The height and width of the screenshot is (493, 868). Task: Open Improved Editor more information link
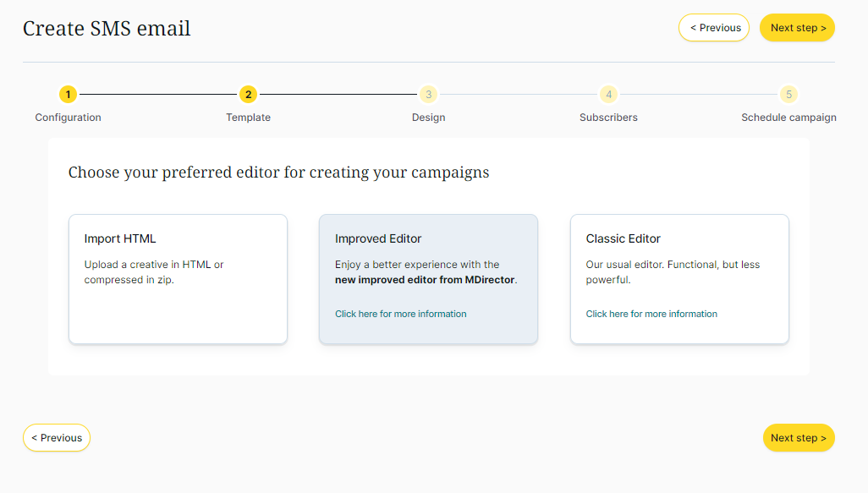click(x=400, y=314)
